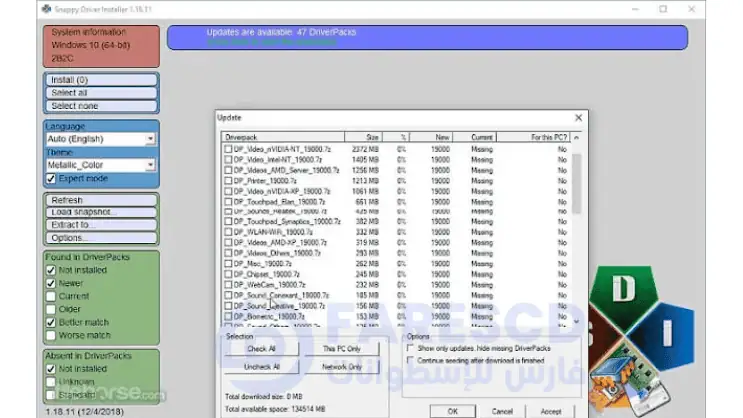Click the 2372 MB size cell
Image resolution: width=743 pixels, height=418 pixels.
click(365, 149)
